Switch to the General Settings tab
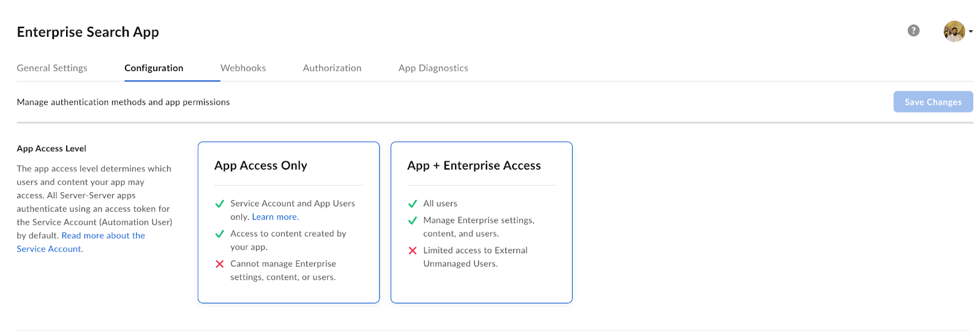Screen dimensions: 980x336 (52, 68)
